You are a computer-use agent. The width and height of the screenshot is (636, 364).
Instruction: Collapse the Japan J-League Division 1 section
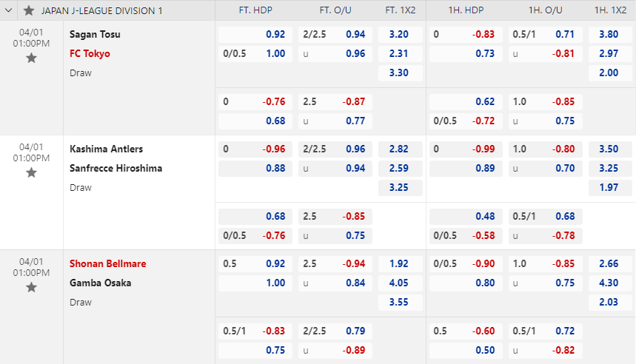[x=9, y=10]
